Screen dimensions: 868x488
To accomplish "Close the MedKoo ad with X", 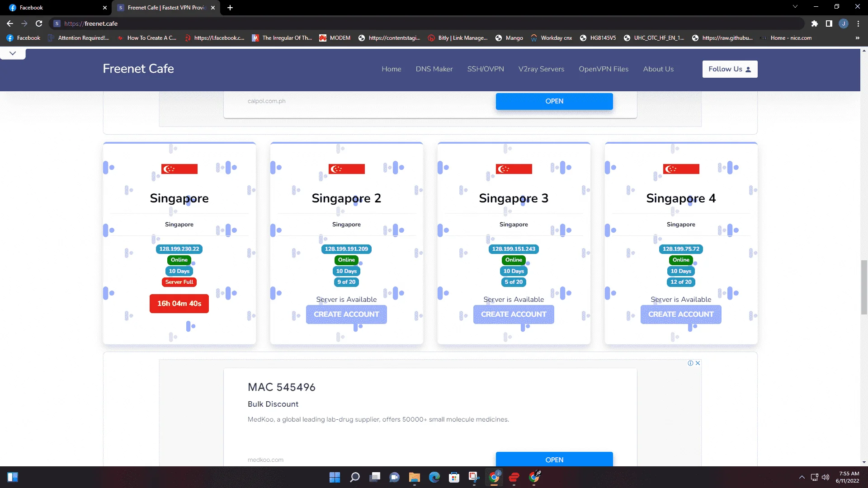I will tap(698, 363).
